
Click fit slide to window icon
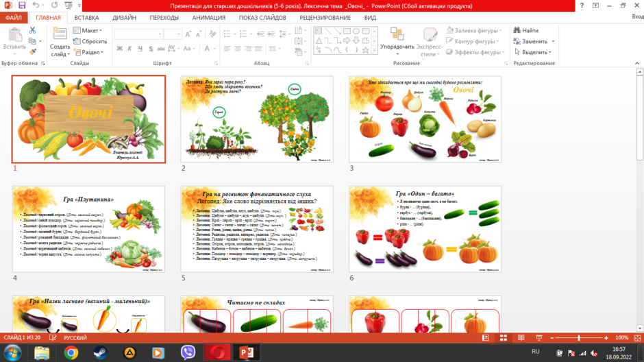click(637, 338)
